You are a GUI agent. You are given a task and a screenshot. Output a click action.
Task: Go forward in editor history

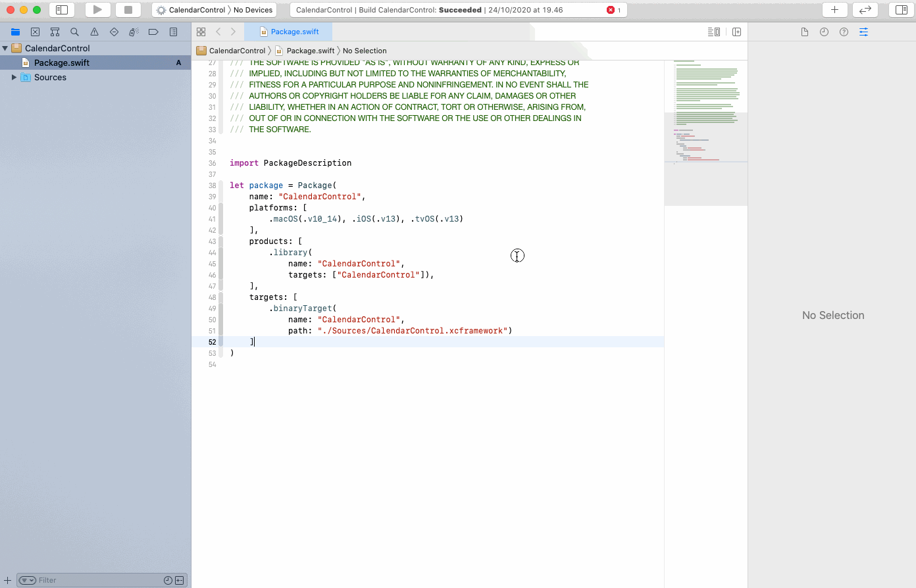(x=233, y=32)
